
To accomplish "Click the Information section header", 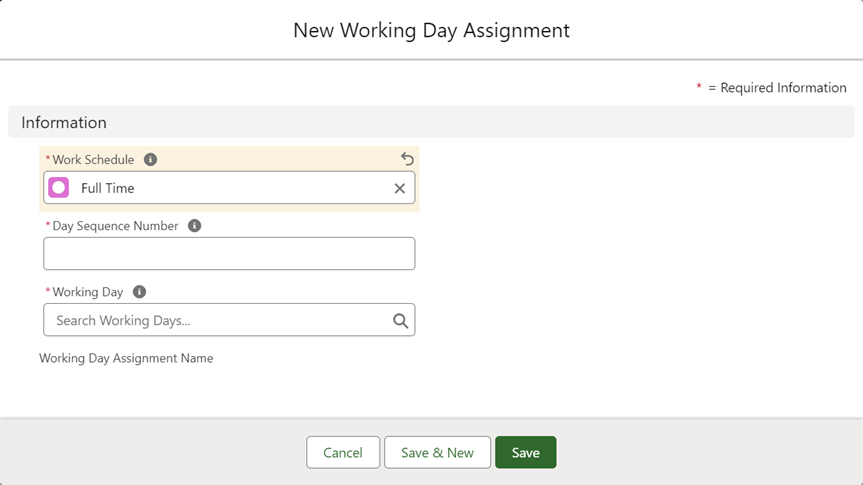I will [x=64, y=122].
